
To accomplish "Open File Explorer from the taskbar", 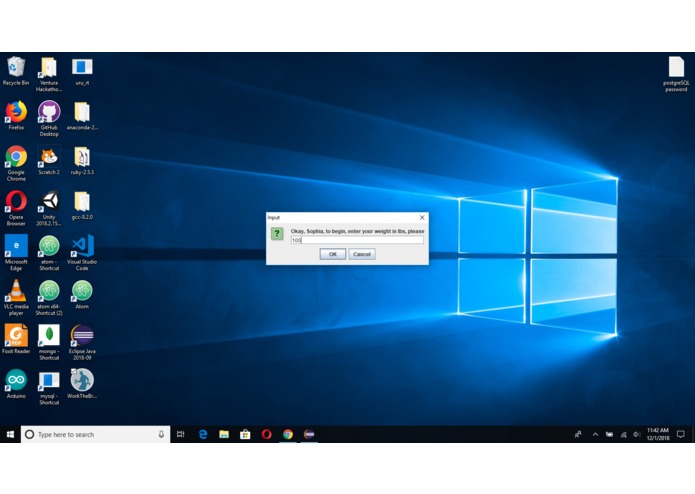I will click(224, 434).
